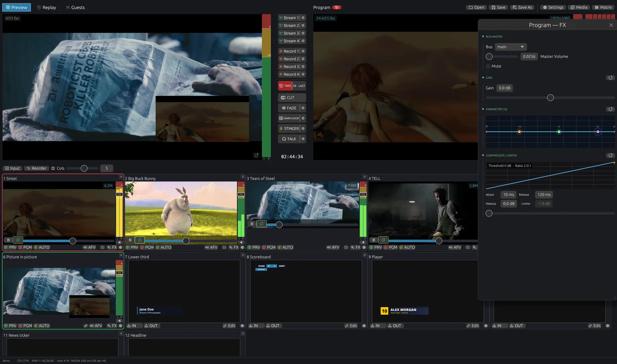Image resolution: width=617 pixels, height=364 pixels.
Task: Adjust the Cols slider handle
Action: (x=84, y=168)
